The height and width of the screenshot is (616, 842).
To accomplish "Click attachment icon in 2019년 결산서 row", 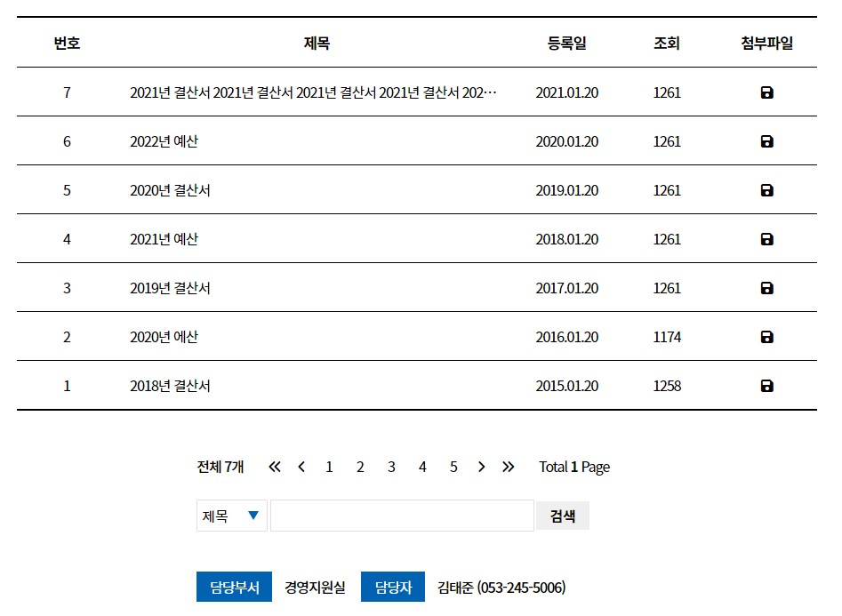I will click(x=766, y=288).
